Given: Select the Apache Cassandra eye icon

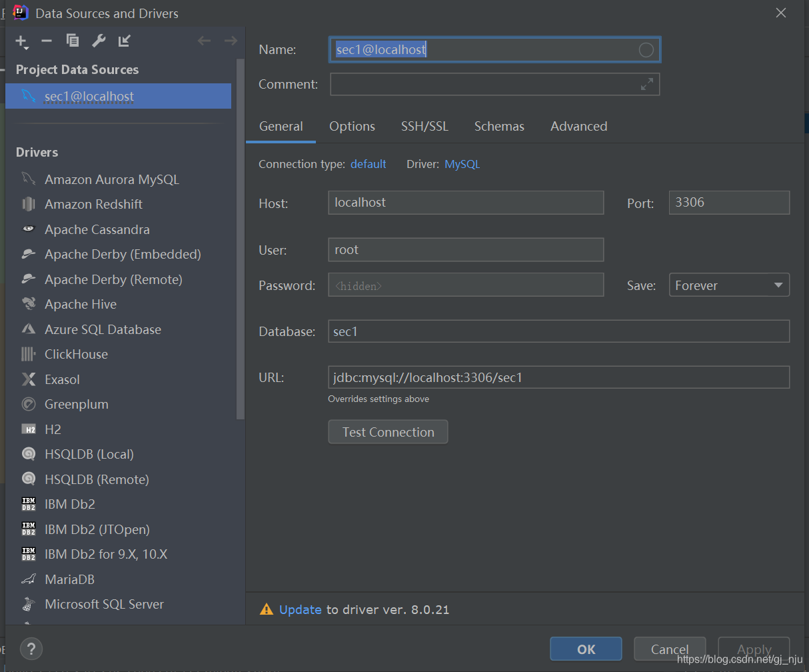Looking at the screenshot, I should [x=28, y=229].
